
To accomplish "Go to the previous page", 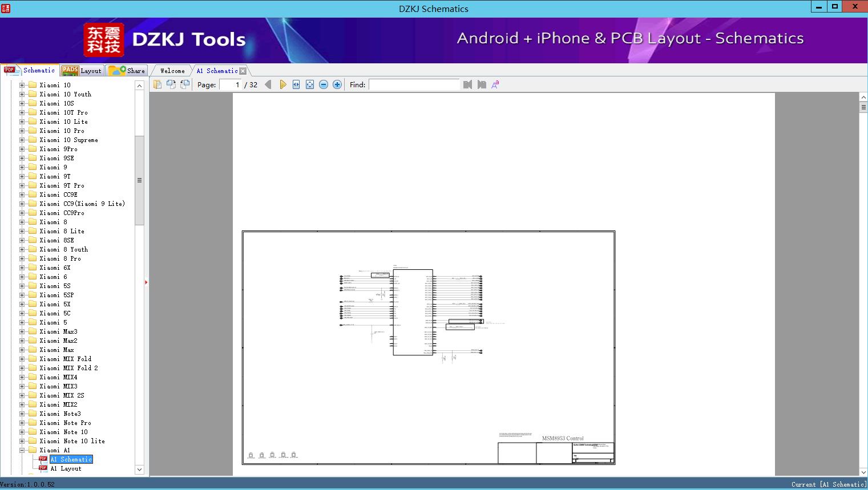I will click(268, 84).
